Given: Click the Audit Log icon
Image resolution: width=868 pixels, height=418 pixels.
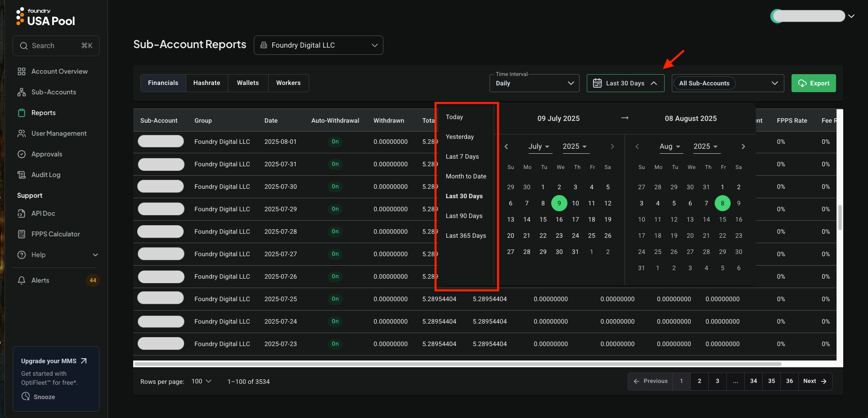Looking at the screenshot, I should (x=21, y=175).
